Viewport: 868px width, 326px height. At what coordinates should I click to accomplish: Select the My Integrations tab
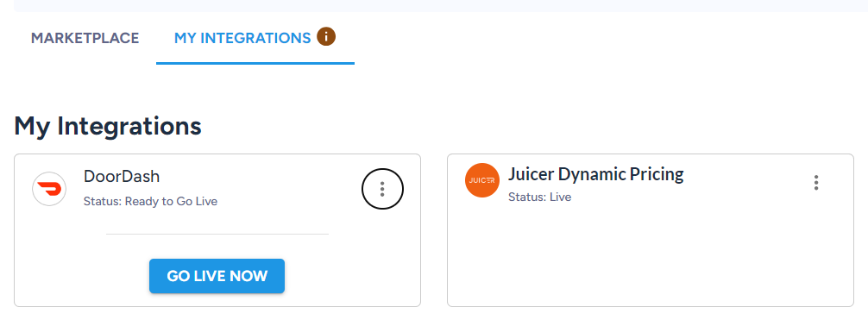pos(242,38)
